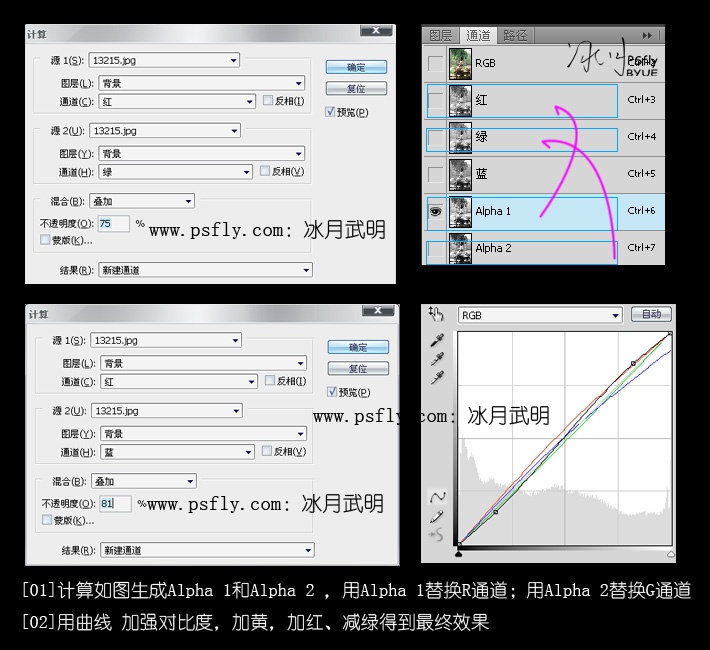This screenshot has width=710, height=650.
Task: Open 结果(R) result dropdown in bottom dialog
Action: 207,550
